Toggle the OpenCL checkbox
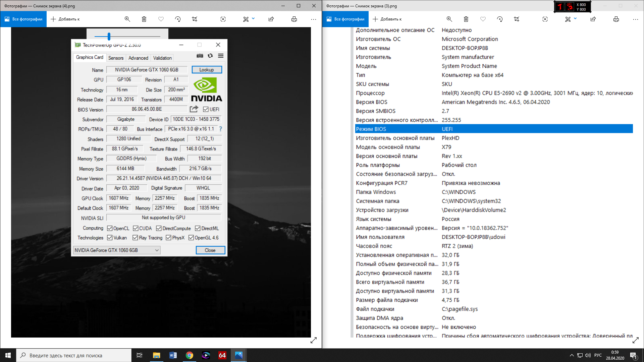 [110, 228]
